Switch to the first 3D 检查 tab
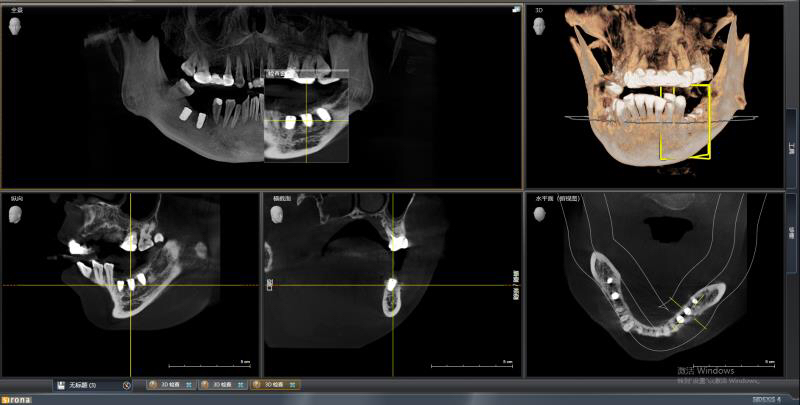 pyautogui.click(x=166, y=384)
